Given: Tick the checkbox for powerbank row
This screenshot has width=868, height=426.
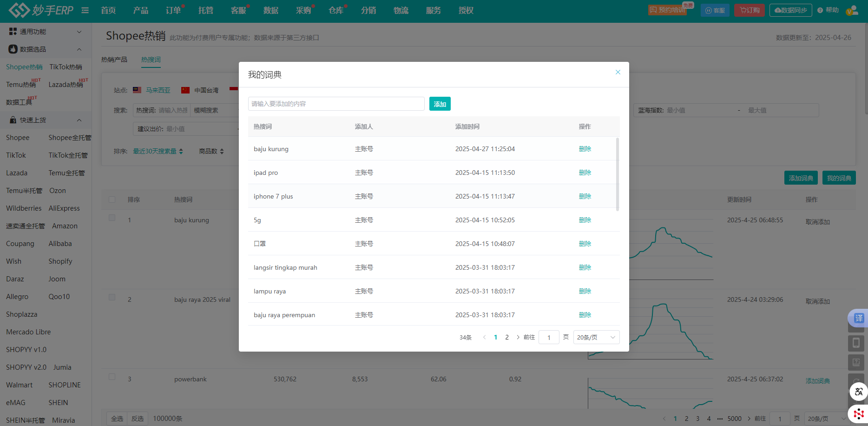Looking at the screenshot, I should tap(112, 377).
